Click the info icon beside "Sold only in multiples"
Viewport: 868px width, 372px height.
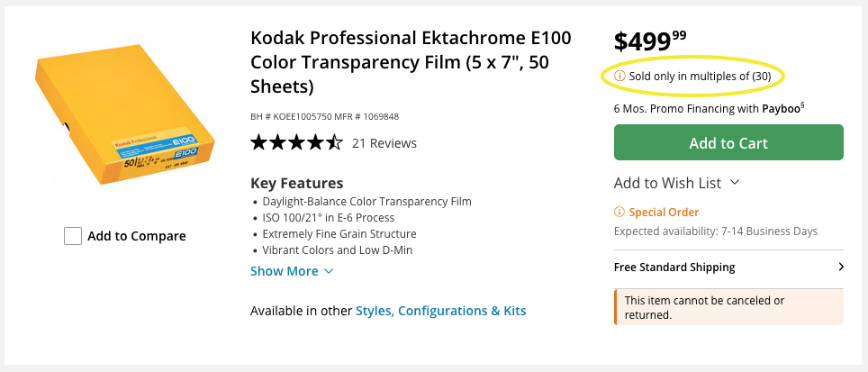click(x=619, y=77)
